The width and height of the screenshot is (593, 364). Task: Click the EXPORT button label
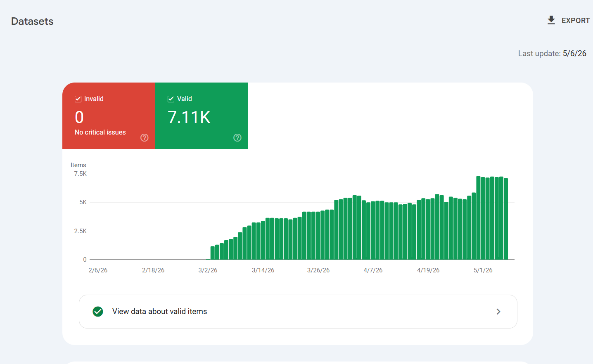(576, 21)
